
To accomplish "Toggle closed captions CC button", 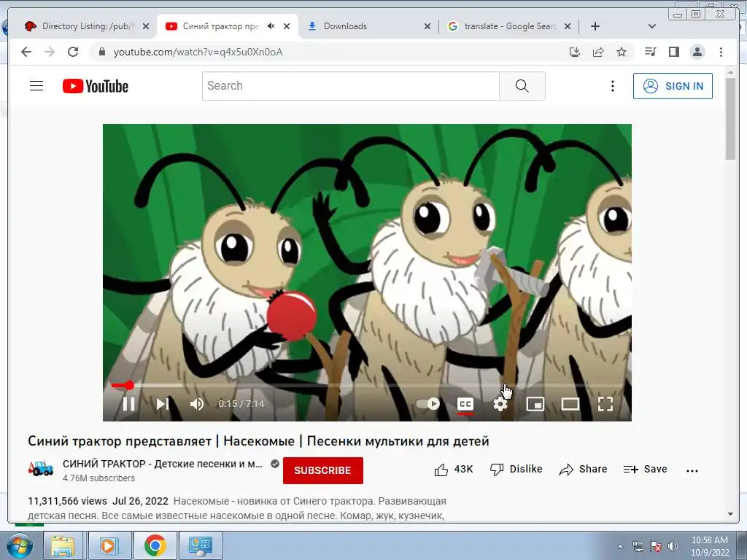I will (x=465, y=404).
